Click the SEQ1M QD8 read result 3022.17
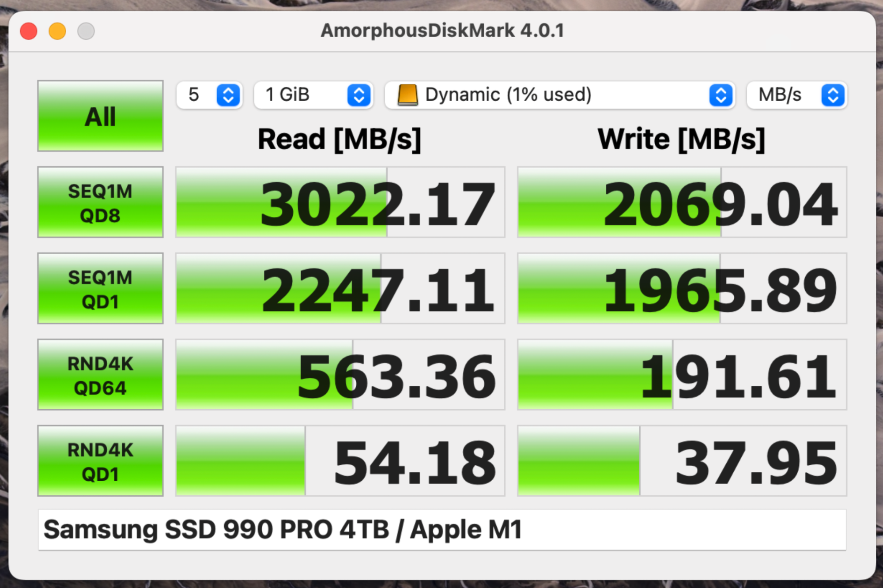 tap(340, 203)
